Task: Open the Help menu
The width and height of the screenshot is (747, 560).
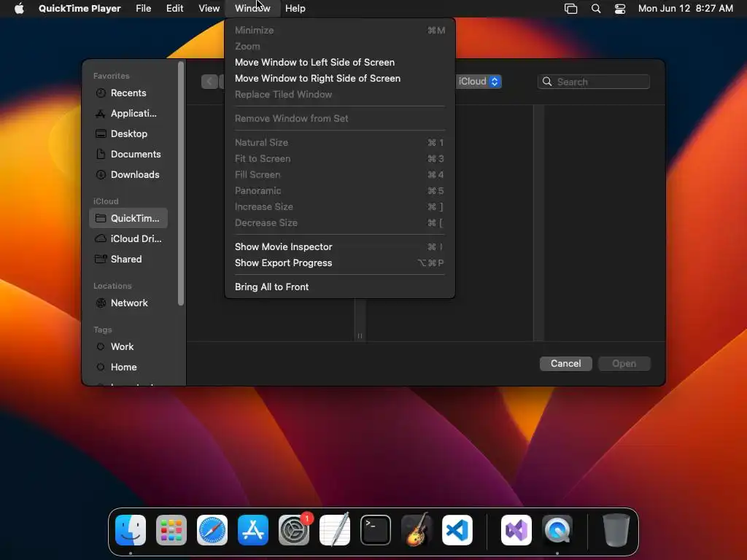Action: (295, 8)
